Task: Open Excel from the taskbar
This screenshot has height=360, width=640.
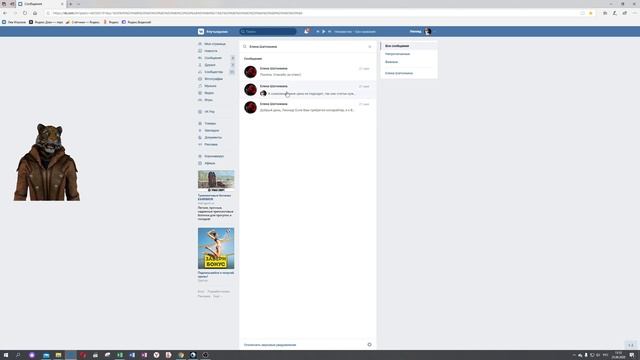Action: tap(120, 355)
